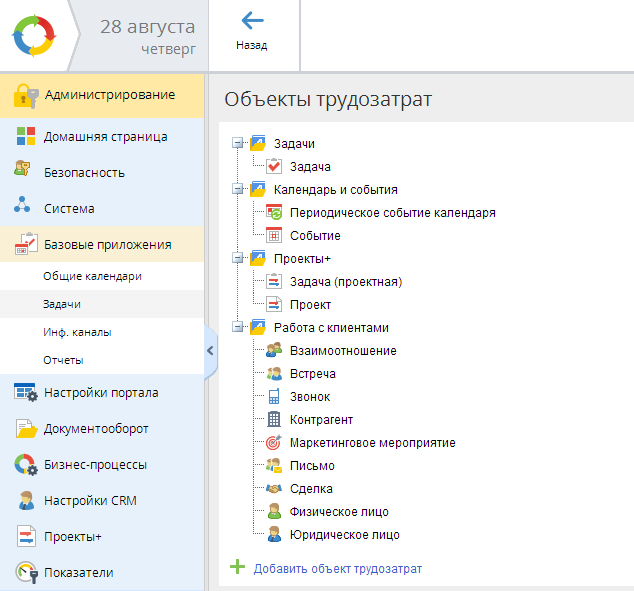Open the Документооборот section
The image size is (634, 591).
click(95, 429)
